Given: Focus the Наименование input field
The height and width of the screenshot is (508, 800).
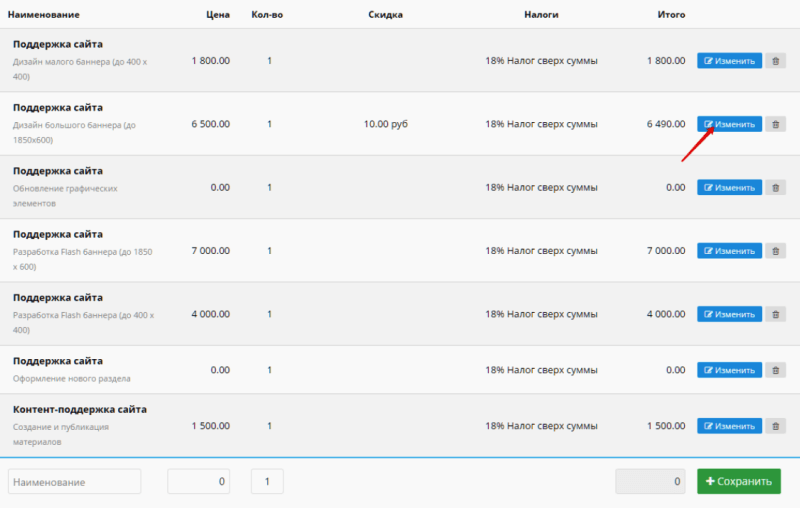Looking at the screenshot, I should (x=75, y=481).
